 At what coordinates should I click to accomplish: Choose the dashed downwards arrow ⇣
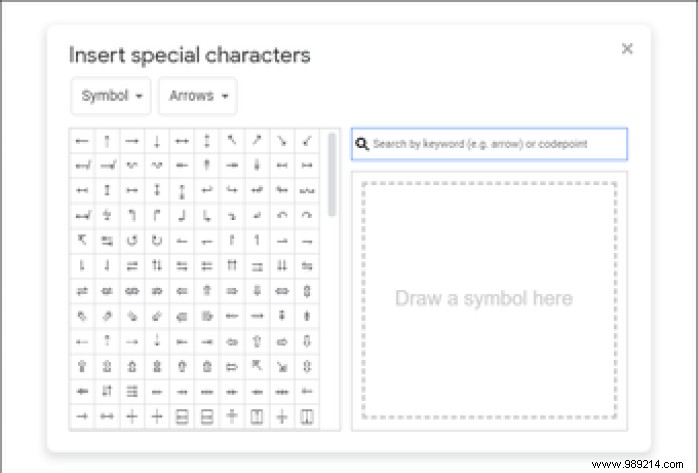157,341
